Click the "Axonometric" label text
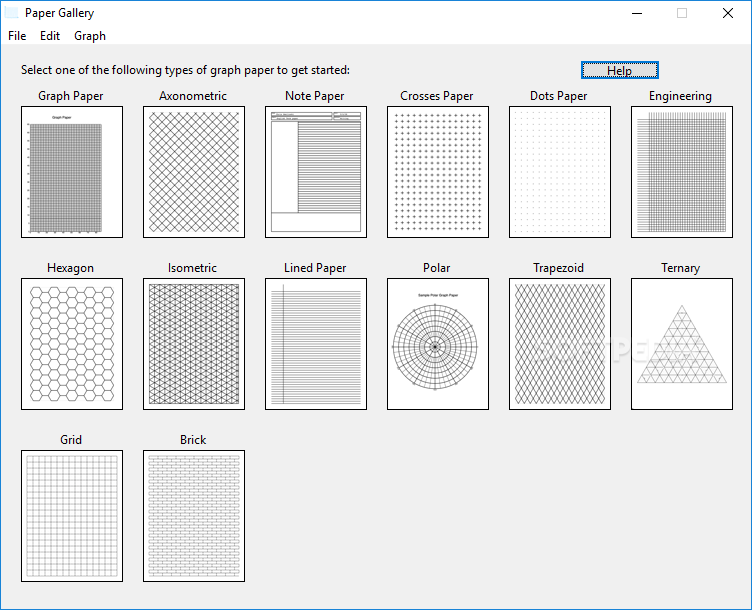This screenshot has width=752, height=610. tap(193, 96)
